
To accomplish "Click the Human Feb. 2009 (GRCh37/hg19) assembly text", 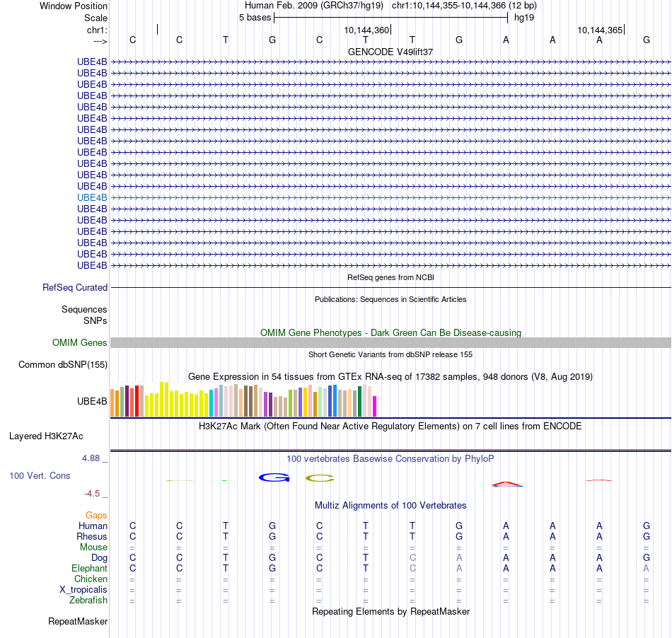I will click(313, 6).
